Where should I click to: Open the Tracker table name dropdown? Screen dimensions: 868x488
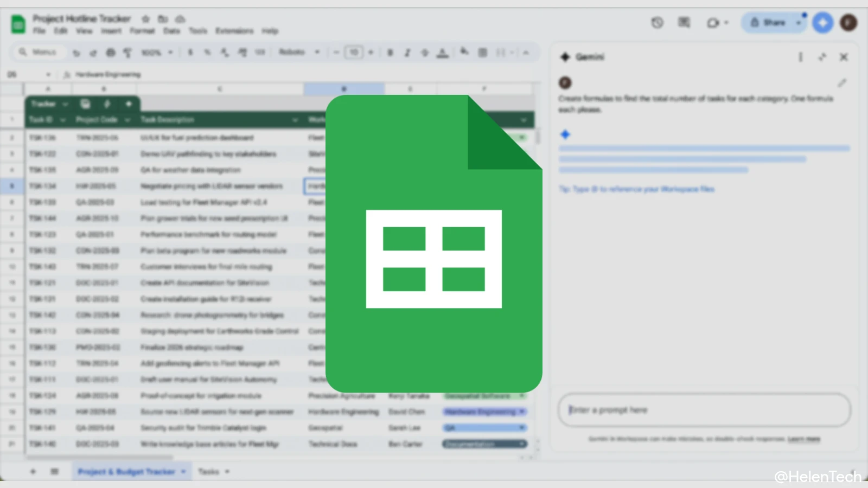pos(65,104)
